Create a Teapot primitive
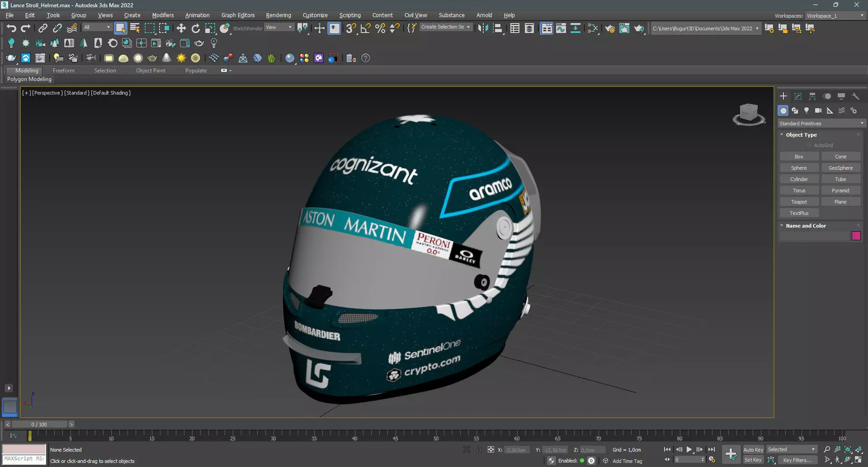The image size is (868, 467). click(799, 202)
